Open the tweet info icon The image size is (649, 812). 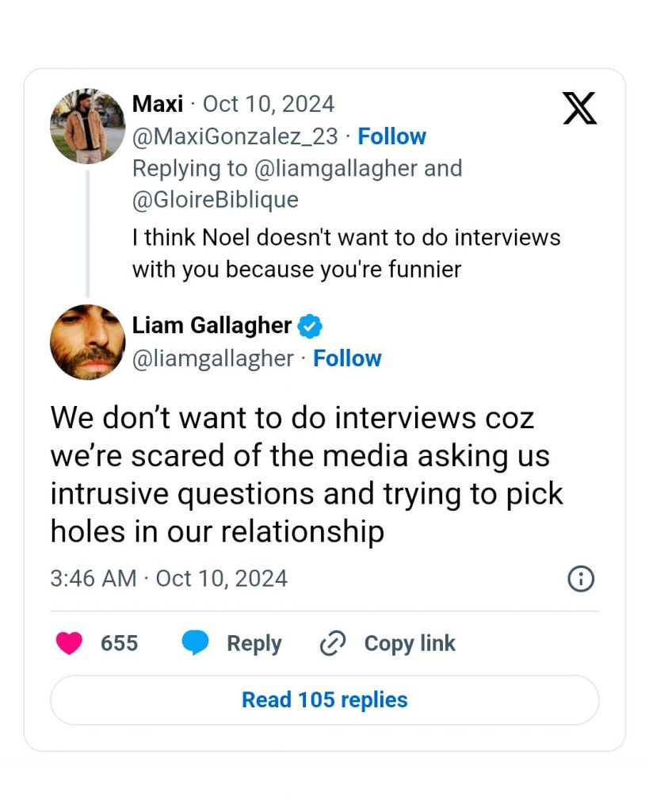point(581,579)
